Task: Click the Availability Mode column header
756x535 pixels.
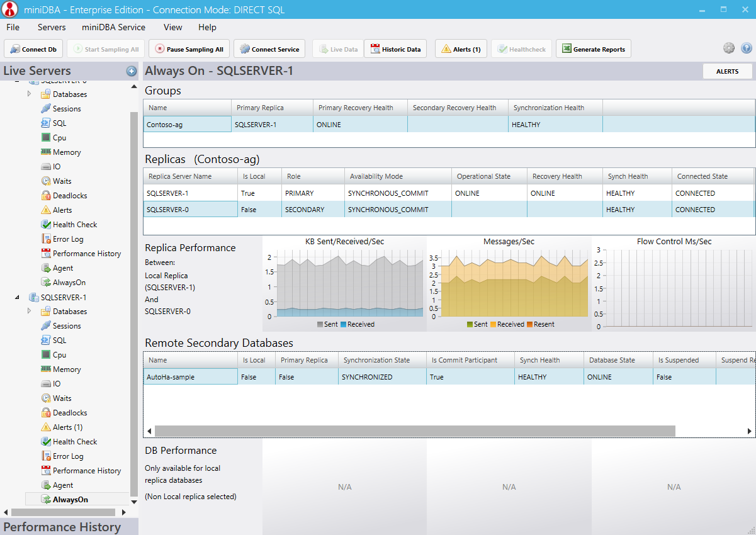Action: click(x=398, y=176)
